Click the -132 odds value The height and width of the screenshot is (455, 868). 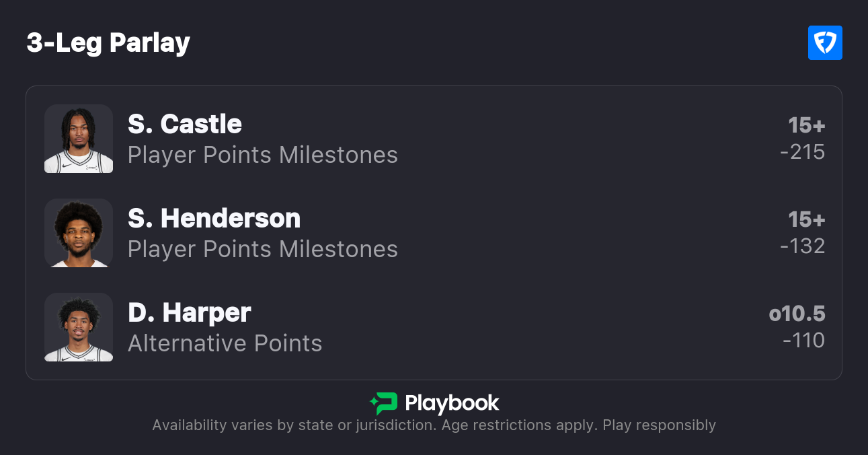[802, 246]
